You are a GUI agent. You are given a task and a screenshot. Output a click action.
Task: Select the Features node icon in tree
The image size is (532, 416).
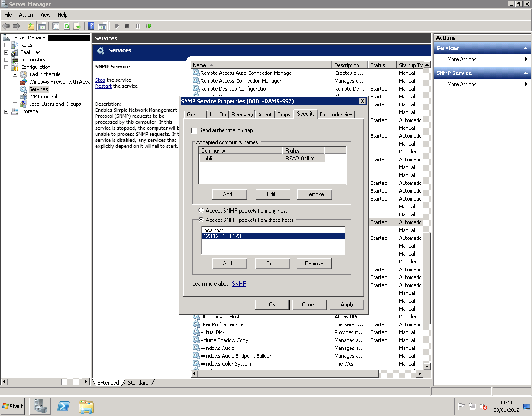tap(15, 52)
